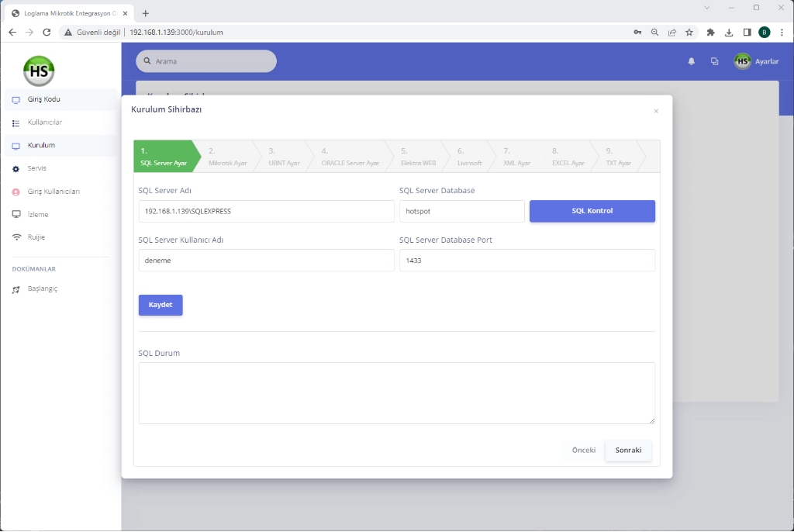The image size is (794, 532).
Task: Focus the SQL Server Database Port field
Action: (x=526, y=261)
